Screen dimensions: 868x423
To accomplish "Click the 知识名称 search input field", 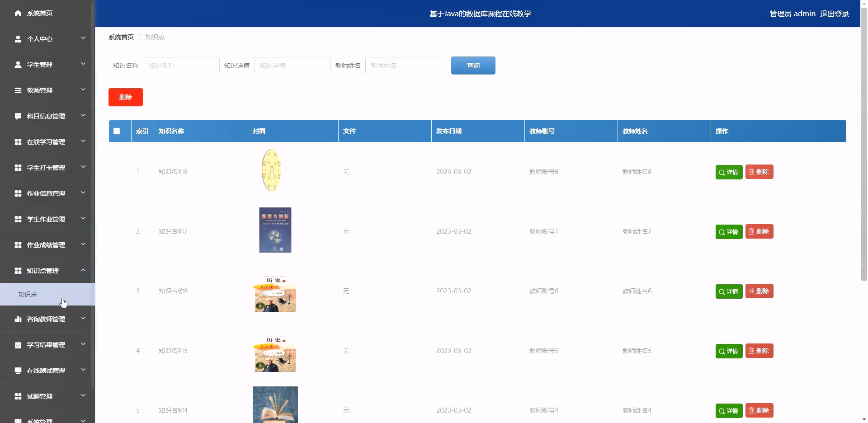I will pos(181,65).
